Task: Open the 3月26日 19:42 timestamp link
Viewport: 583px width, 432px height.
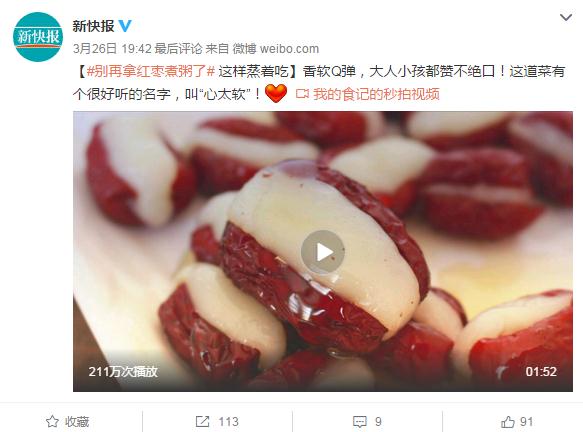Action: 112,49
